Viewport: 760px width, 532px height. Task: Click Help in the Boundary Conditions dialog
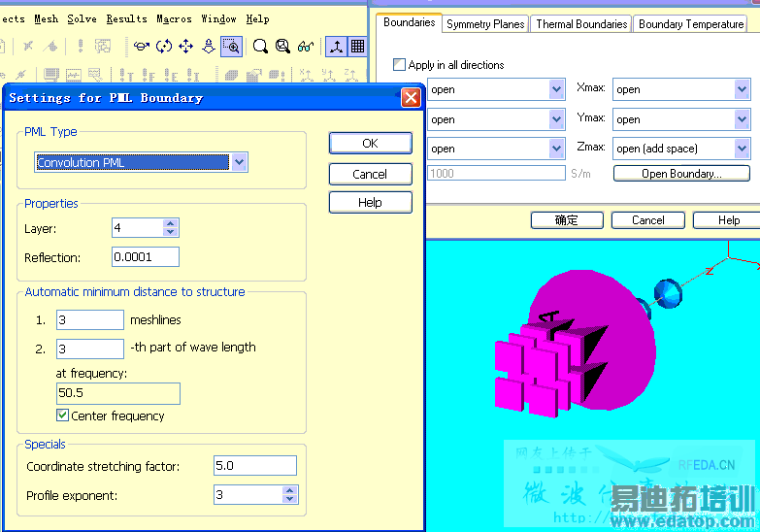(727, 220)
